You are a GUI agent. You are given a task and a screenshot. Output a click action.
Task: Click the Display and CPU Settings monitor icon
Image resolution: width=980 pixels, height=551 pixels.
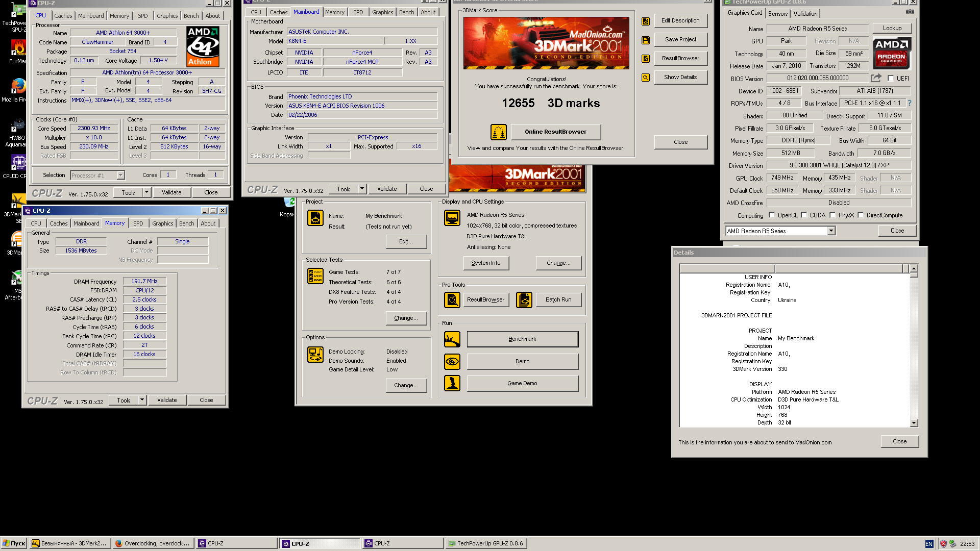pyautogui.click(x=452, y=218)
